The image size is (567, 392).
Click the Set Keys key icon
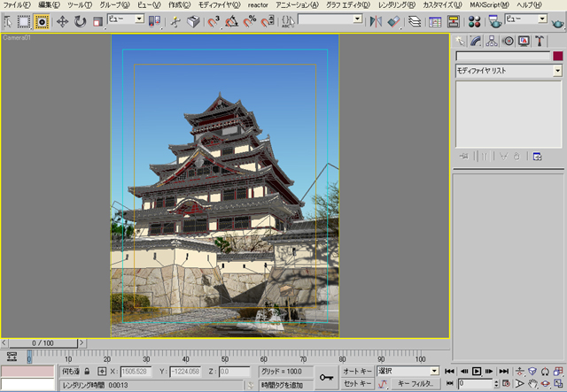pos(327,377)
